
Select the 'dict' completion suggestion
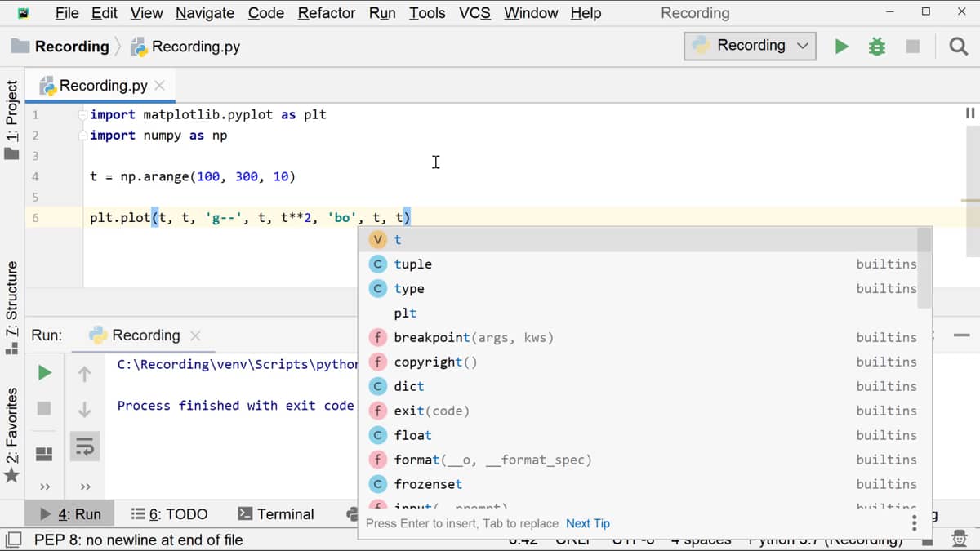point(639,387)
